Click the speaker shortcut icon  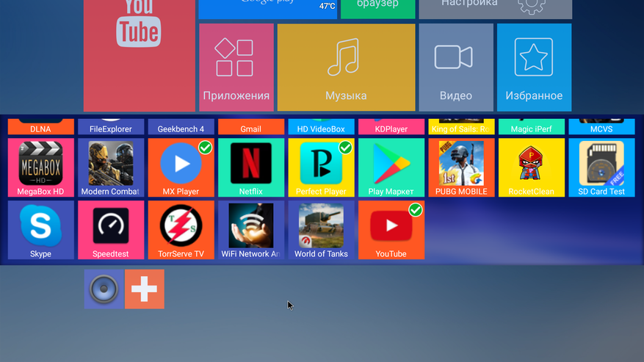[104, 289]
